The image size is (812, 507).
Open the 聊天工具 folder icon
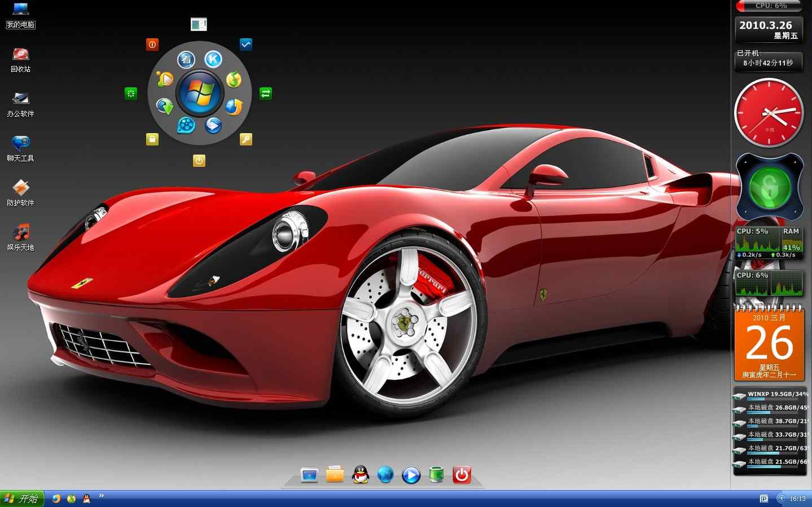[21, 149]
